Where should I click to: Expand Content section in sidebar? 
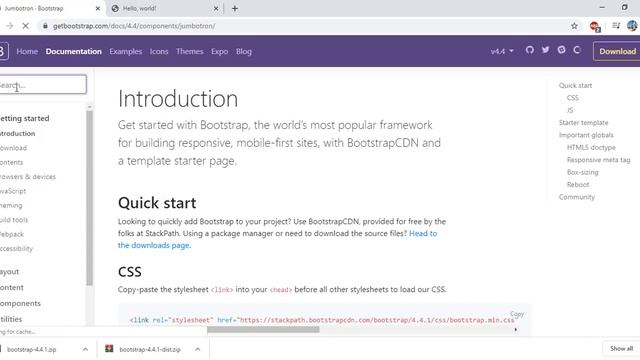(12, 287)
